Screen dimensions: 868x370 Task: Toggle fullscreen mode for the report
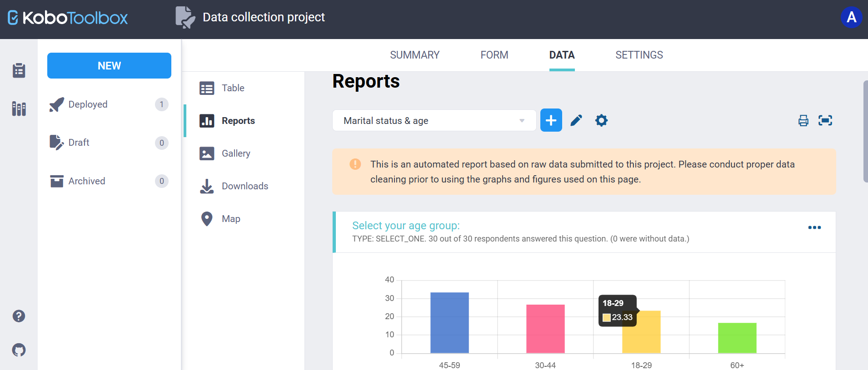coord(825,120)
